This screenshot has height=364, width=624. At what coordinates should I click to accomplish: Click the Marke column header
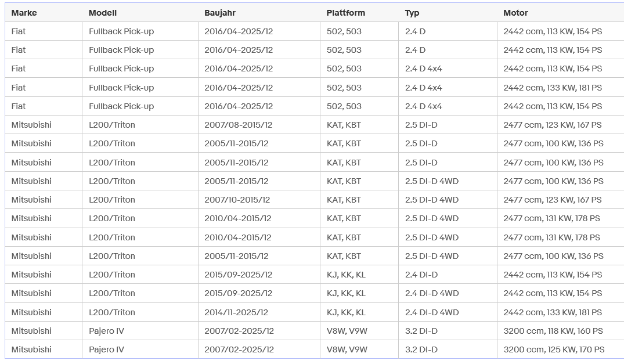[x=24, y=13]
